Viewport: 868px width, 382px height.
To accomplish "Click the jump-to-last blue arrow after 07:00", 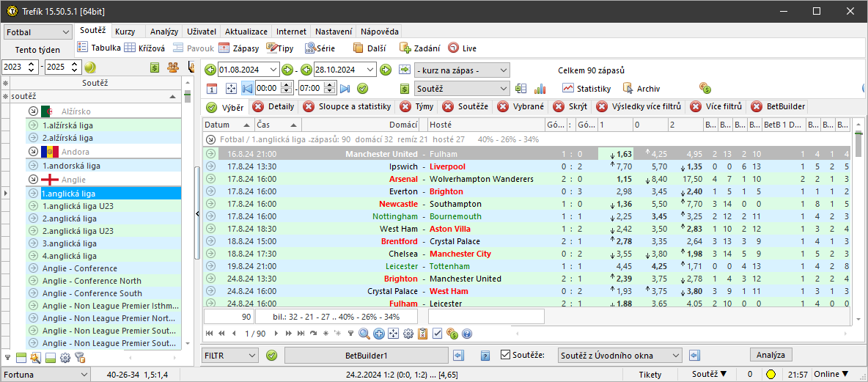I will (x=345, y=88).
